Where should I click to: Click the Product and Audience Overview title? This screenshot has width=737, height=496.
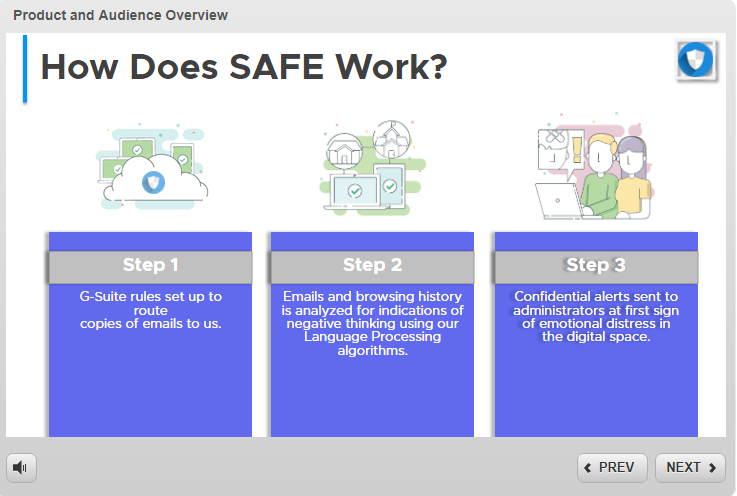(120, 15)
